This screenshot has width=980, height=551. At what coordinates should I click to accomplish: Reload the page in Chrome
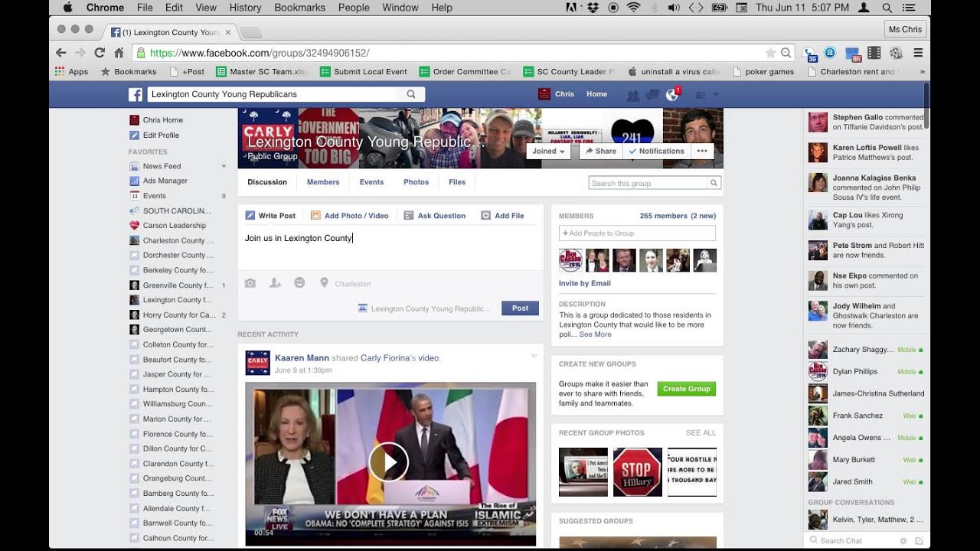click(100, 53)
